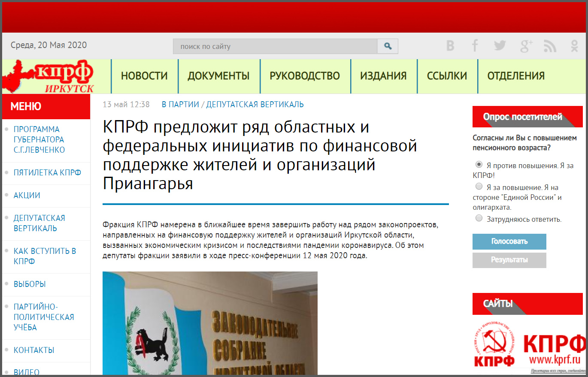This screenshot has height=377, width=588.
Task: Open the ОТДЕЛЕНИЯ menu item
Action: point(516,76)
